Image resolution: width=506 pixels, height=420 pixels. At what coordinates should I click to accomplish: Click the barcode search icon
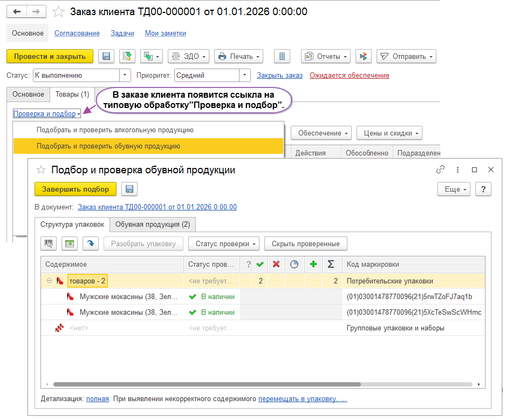pyautogui.click(x=49, y=243)
